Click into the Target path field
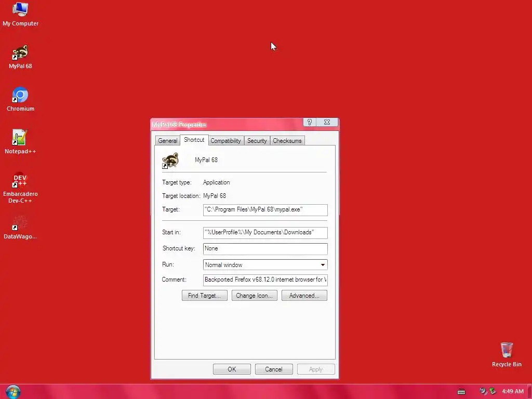532x399 pixels. [265, 210]
